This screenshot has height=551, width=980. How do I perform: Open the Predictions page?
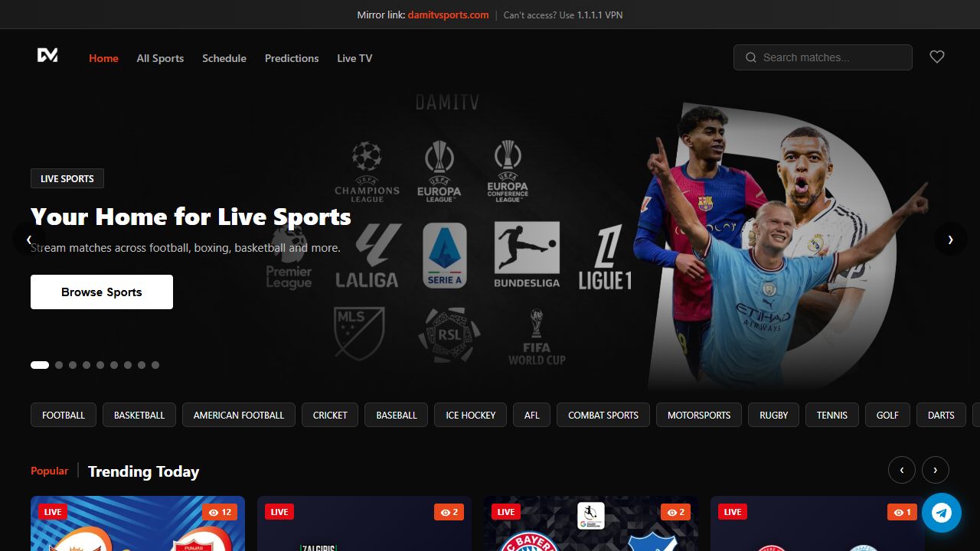tap(292, 58)
